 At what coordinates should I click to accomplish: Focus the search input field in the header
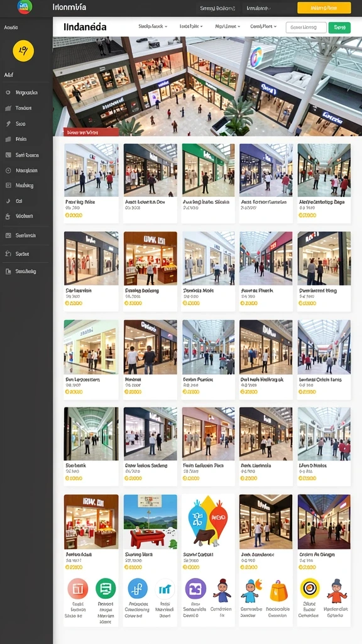point(306,28)
